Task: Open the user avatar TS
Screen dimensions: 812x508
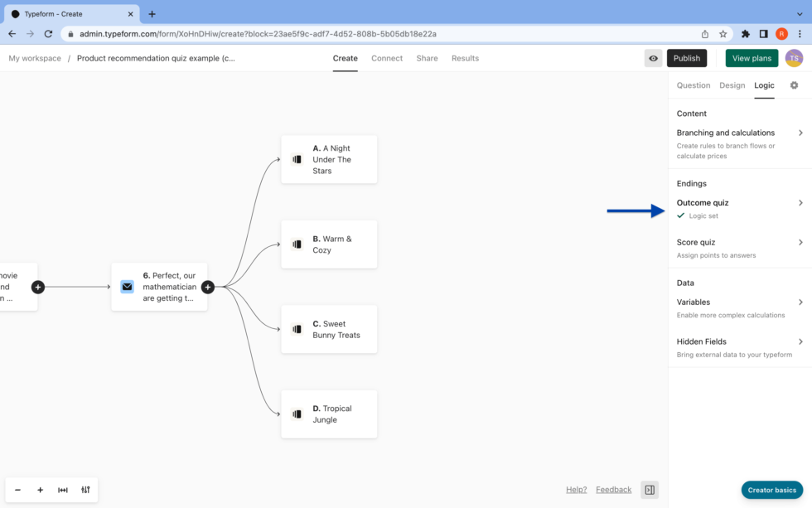Action: coord(794,58)
